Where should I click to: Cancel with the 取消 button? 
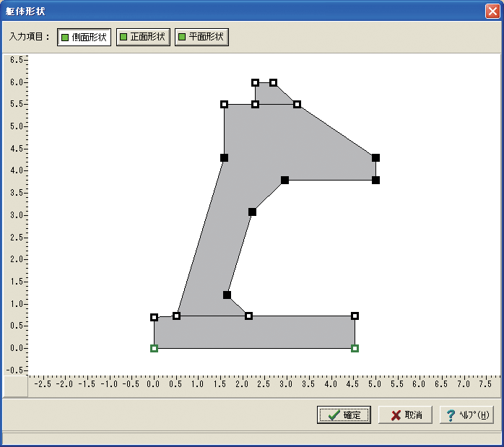point(405,415)
